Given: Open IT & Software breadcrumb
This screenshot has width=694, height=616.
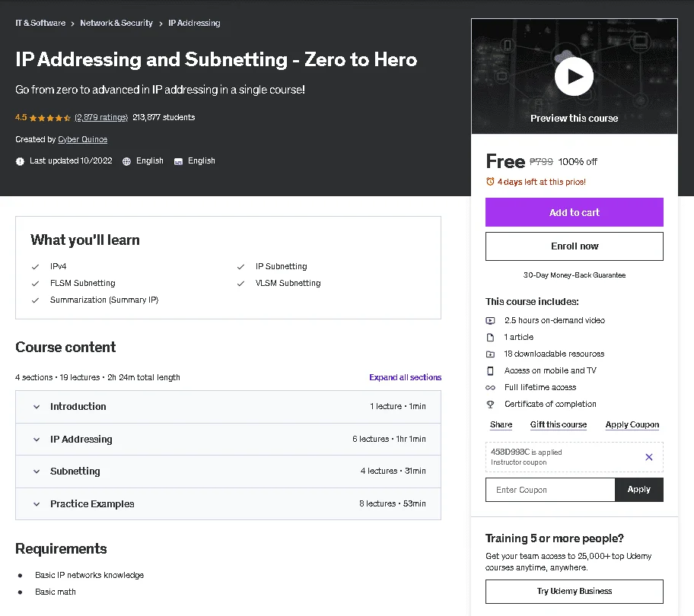Looking at the screenshot, I should click(40, 23).
